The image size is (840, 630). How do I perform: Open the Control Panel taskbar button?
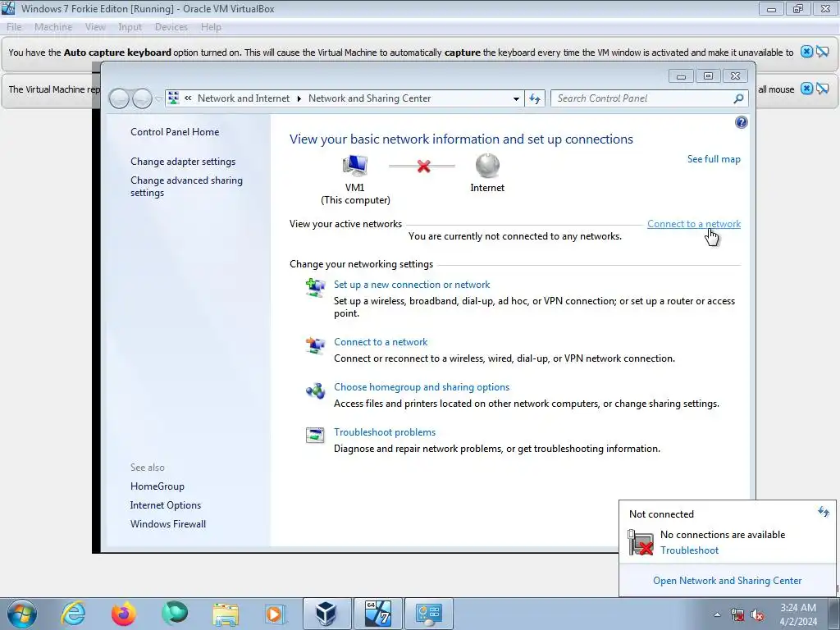(428, 614)
